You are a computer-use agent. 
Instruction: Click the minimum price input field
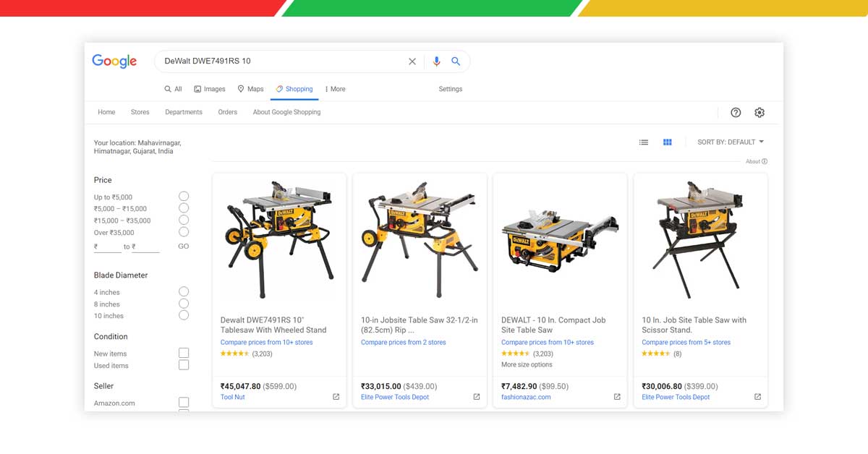point(109,247)
